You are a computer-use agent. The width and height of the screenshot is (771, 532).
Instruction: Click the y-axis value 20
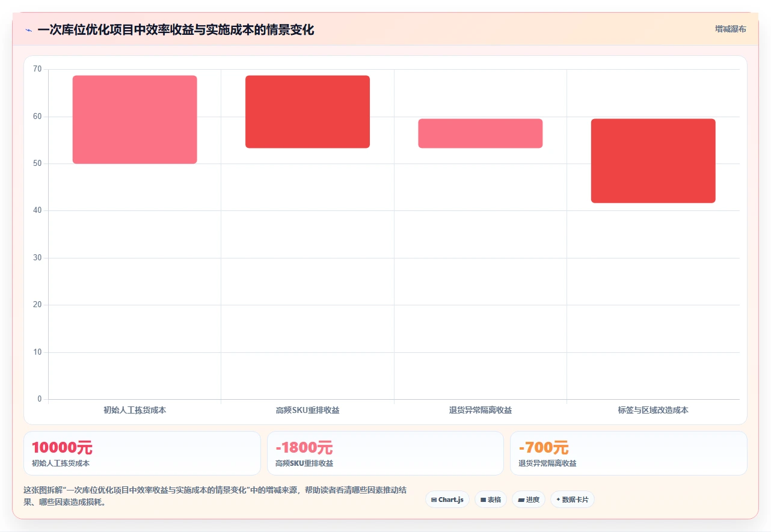tap(37, 305)
